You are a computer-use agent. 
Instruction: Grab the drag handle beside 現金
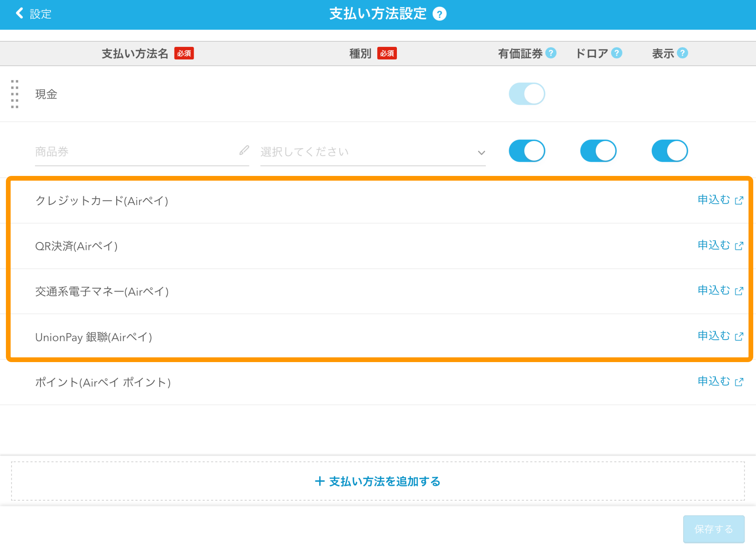click(x=15, y=94)
